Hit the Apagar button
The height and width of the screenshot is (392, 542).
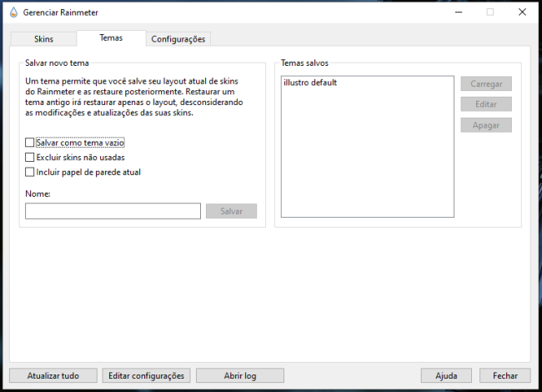coord(485,125)
